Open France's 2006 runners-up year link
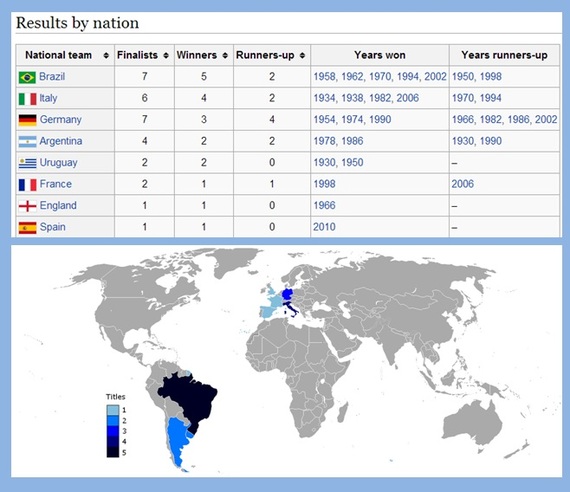570x492 pixels. [x=462, y=184]
